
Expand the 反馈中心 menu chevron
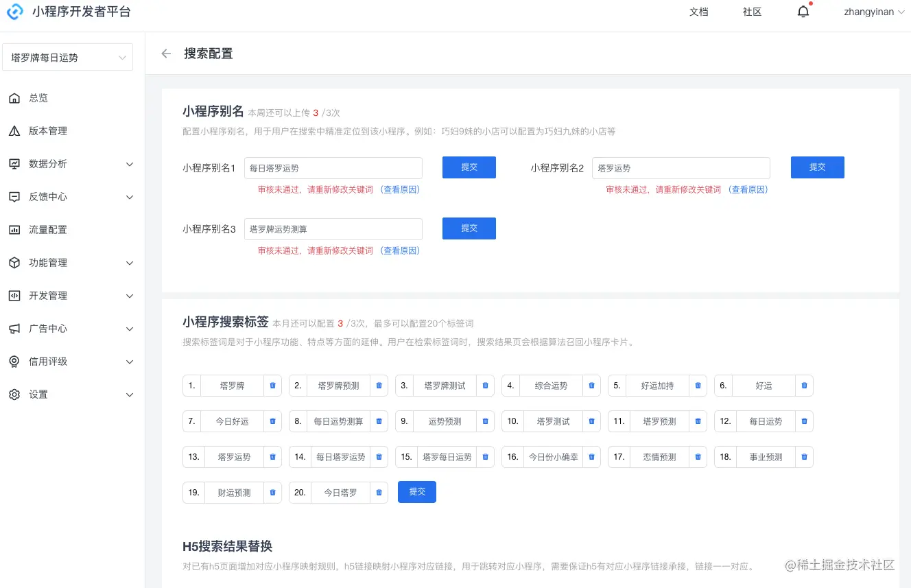(x=130, y=197)
